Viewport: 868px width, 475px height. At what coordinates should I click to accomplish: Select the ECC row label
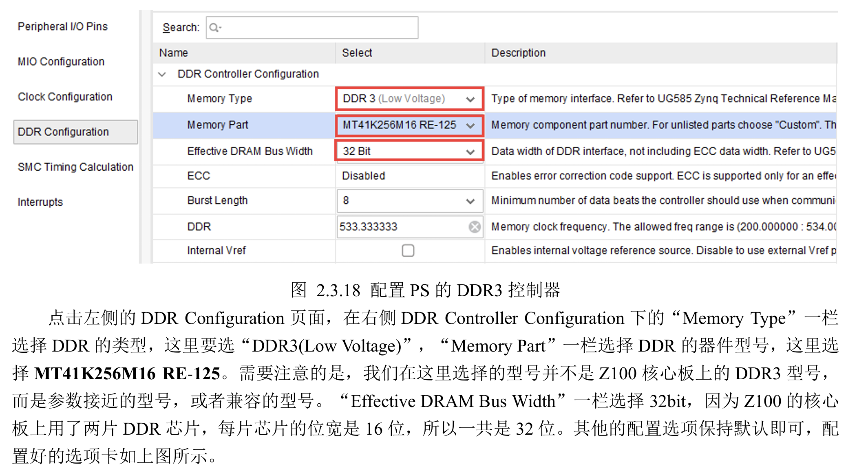tap(199, 176)
